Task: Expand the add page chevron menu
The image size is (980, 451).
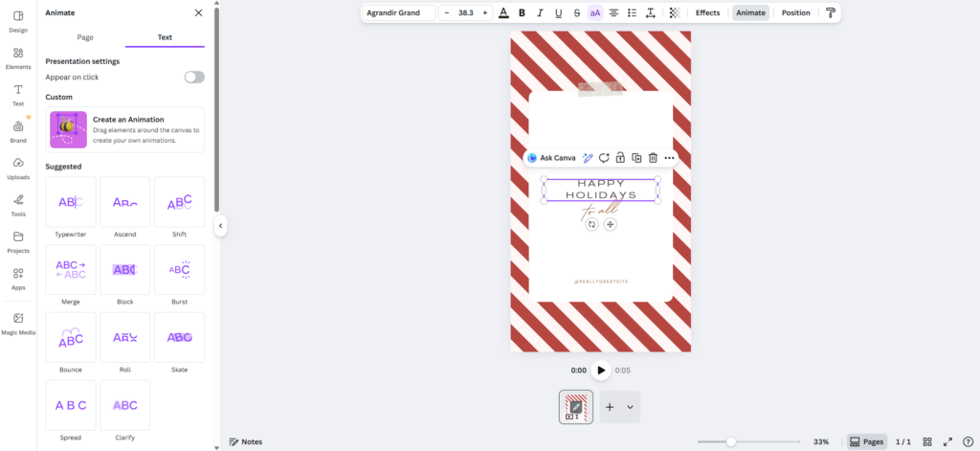Action: click(x=630, y=407)
